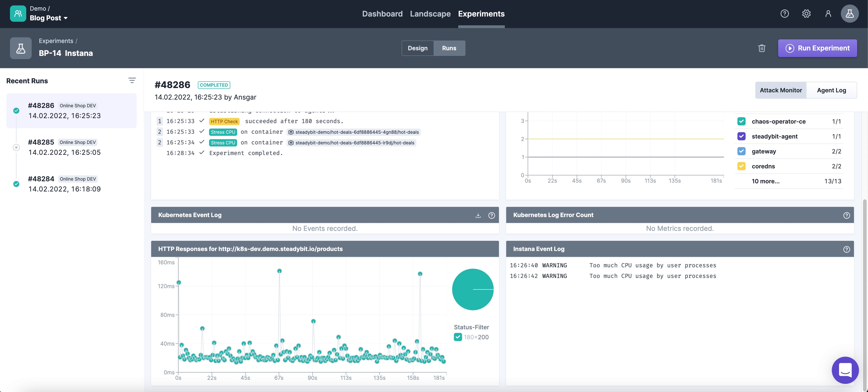868x392 pixels.
Task: Expand the '10 more...' deployments list
Action: tap(765, 181)
